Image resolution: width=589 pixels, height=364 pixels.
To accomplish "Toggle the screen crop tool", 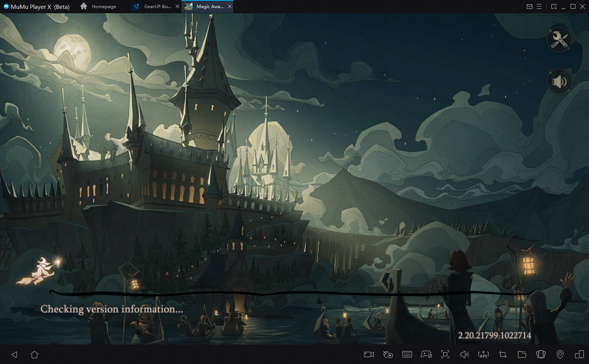I will tap(503, 354).
